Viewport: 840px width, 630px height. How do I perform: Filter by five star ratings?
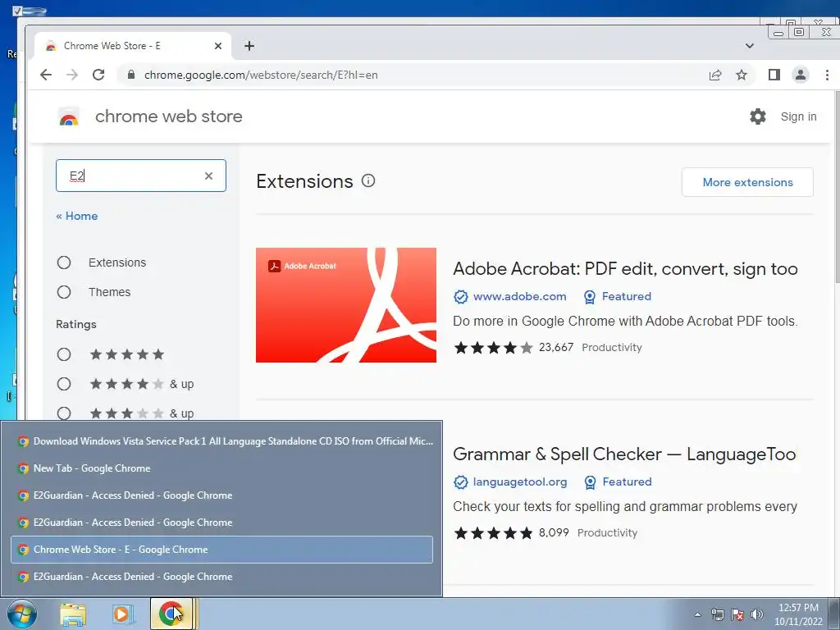[x=64, y=354]
